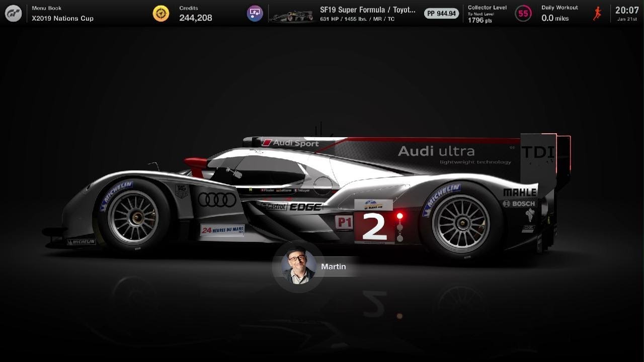Open the Daily Workout miles text
644x362 pixels.
pyautogui.click(x=559, y=14)
